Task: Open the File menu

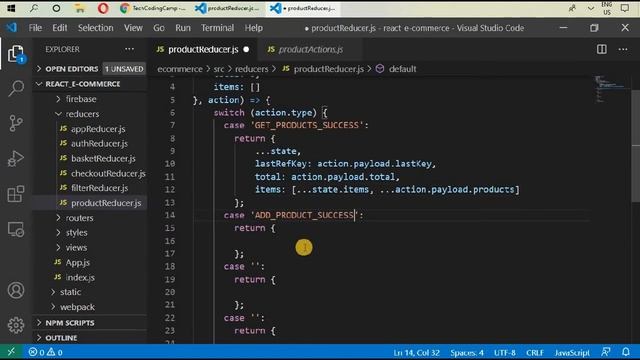Action: click(35, 28)
